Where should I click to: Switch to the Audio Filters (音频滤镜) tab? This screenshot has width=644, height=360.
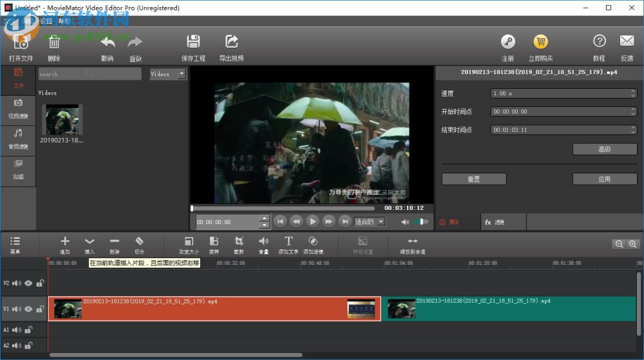18,140
